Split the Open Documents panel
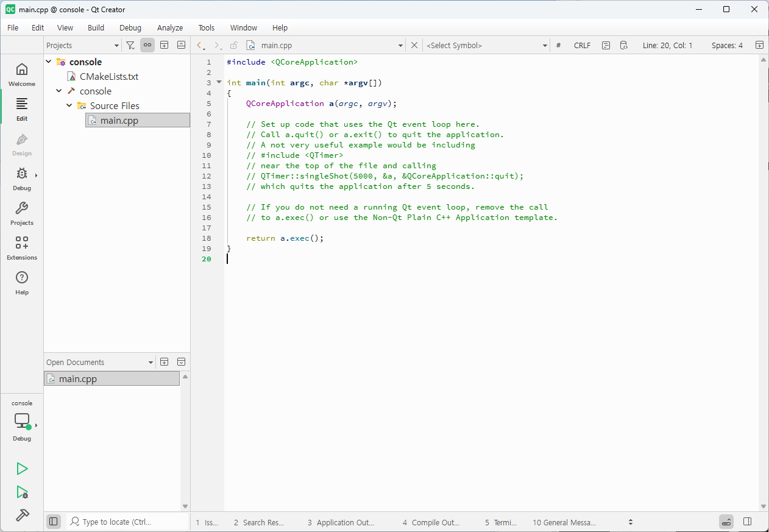The width and height of the screenshot is (769, 532). (165, 362)
